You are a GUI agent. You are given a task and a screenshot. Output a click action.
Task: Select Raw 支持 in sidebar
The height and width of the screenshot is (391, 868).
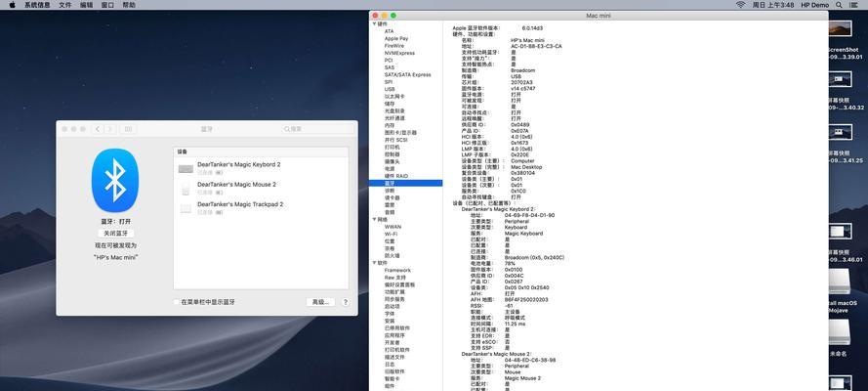click(394, 278)
